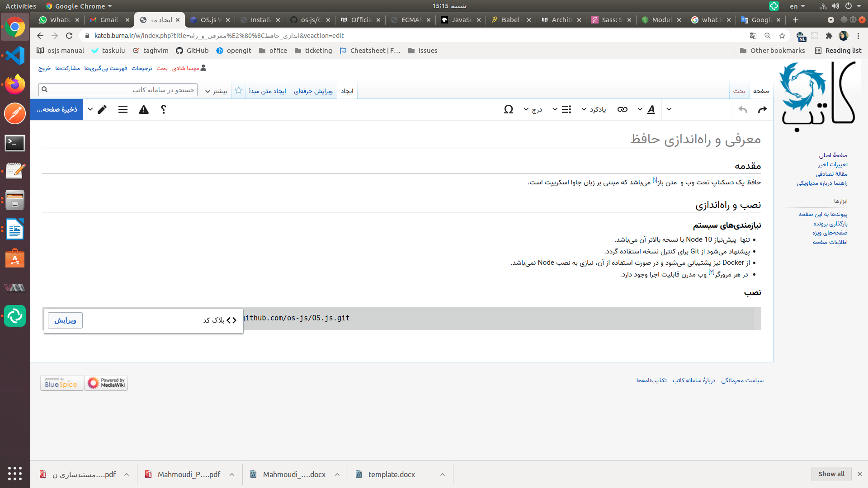Click the watchlist star icon beside بیشتر
The image size is (868, 488).
pyautogui.click(x=239, y=90)
